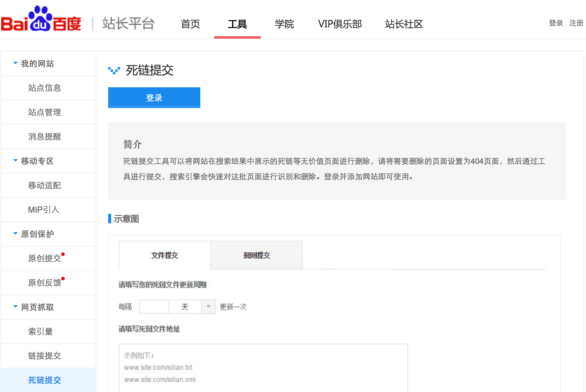Collapse the 原创保护 section arrow

tap(15, 233)
